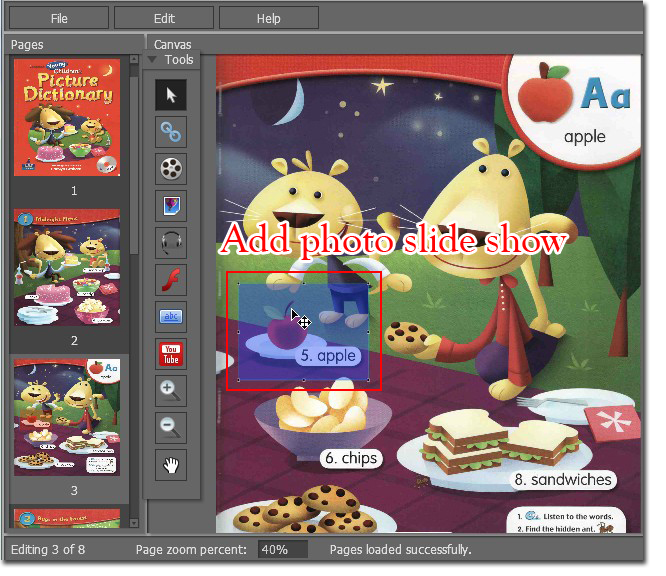Open the Help menu
This screenshot has height=576, width=666.
click(x=268, y=19)
